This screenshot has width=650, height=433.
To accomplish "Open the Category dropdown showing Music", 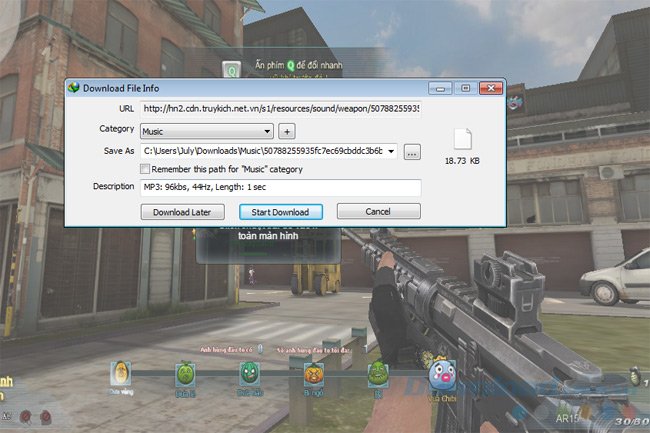I will point(206,131).
